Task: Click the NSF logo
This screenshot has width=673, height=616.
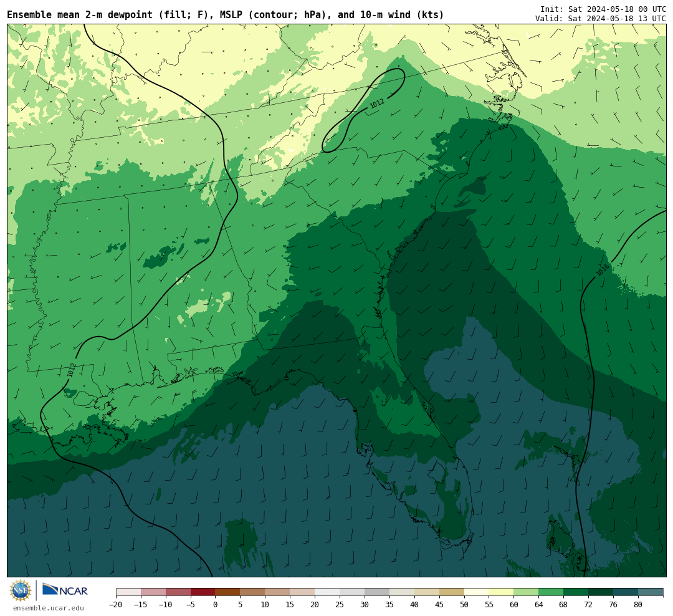Action: (x=21, y=590)
